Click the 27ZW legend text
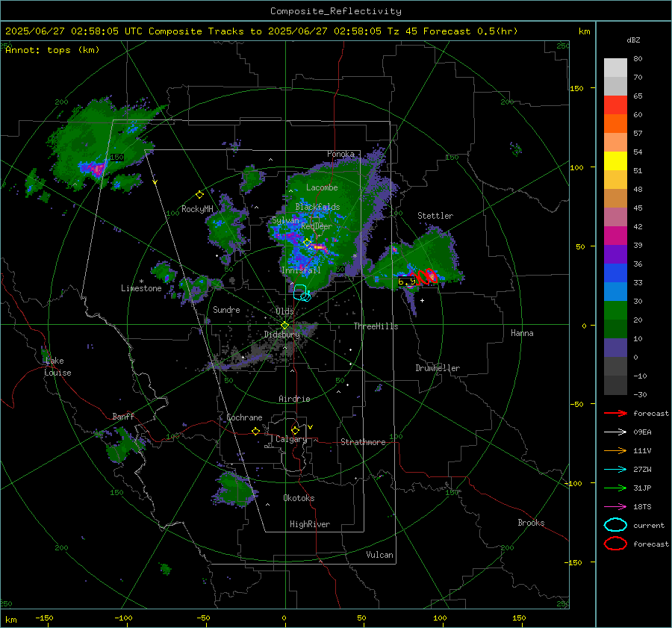 click(x=642, y=470)
